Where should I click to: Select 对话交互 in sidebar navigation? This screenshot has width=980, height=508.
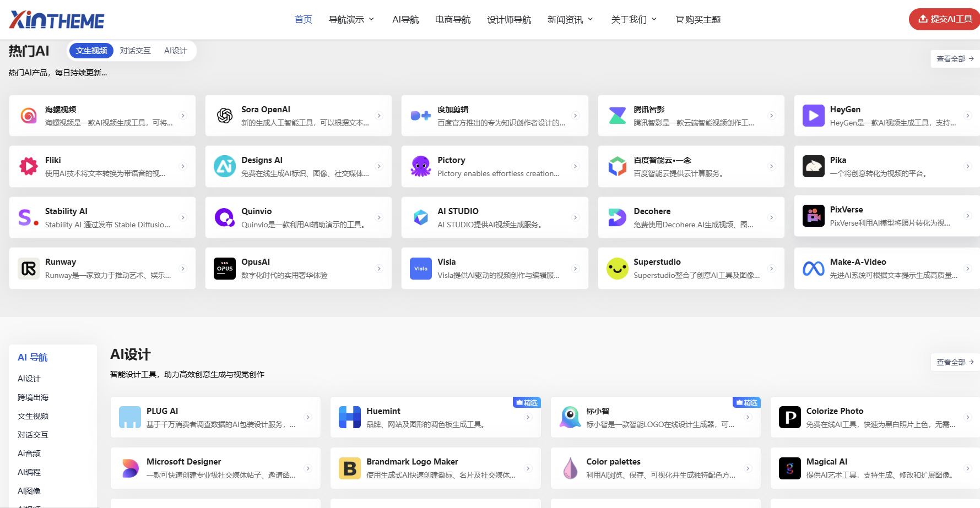[33, 435]
